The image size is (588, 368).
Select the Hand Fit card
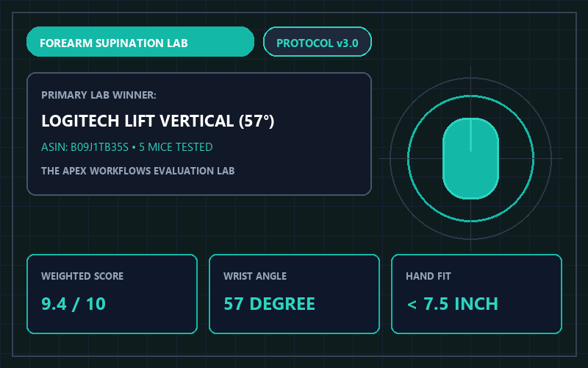pyautogui.click(x=476, y=294)
